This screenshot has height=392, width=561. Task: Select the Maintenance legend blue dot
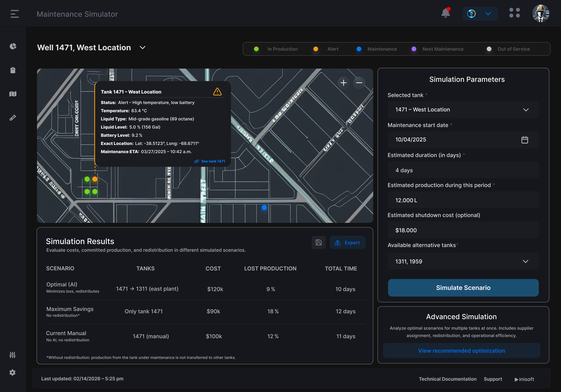(359, 49)
